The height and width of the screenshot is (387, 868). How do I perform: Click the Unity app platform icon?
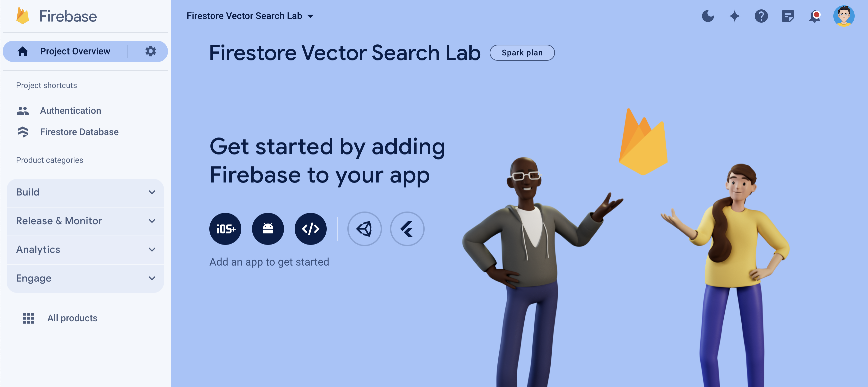[x=365, y=228]
